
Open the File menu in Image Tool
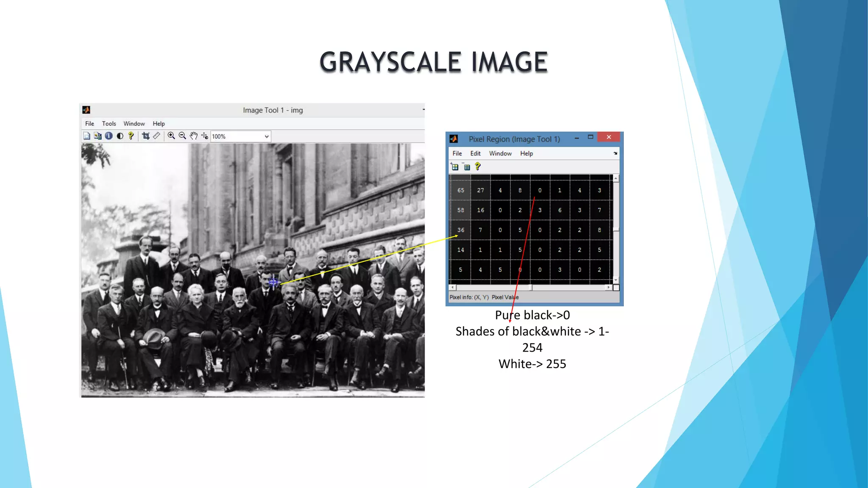coord(89,124)
